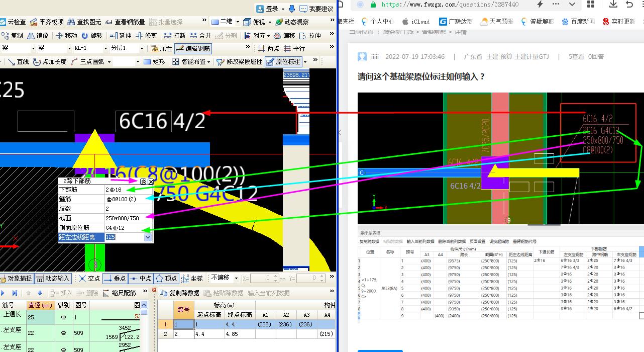Close the 2跨下部筋 popup panel
The height and width of the screenshot is (352, 644).
151,182
